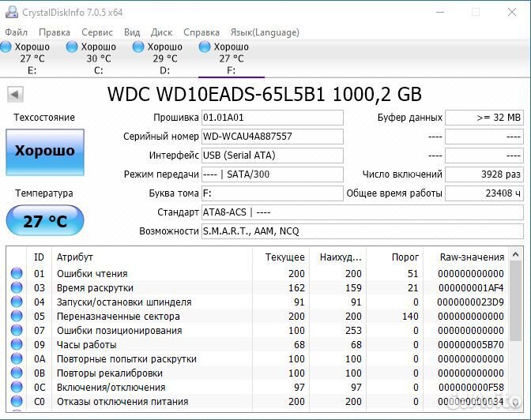This screenshot has height=420, width=531.
Task: Click the Буфер данных value >= 32 MB
Action: [x=484, y=118]
